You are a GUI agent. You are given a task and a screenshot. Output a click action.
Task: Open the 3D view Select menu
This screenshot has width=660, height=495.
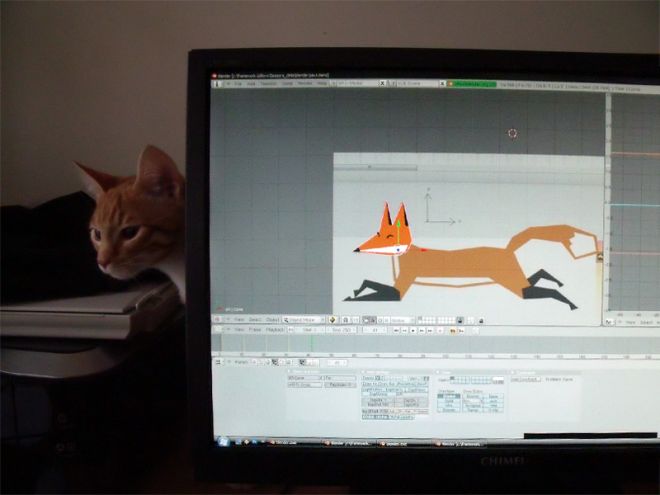255,320
